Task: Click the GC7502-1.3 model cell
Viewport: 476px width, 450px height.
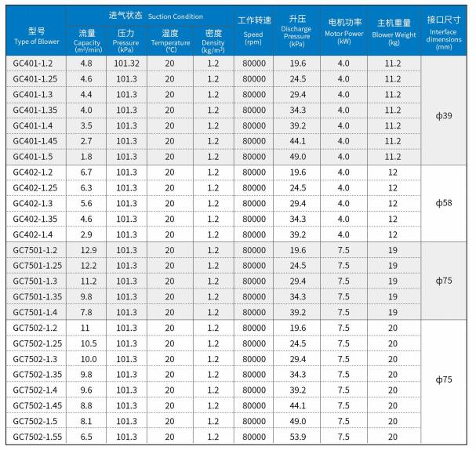Action: [35, 359]
